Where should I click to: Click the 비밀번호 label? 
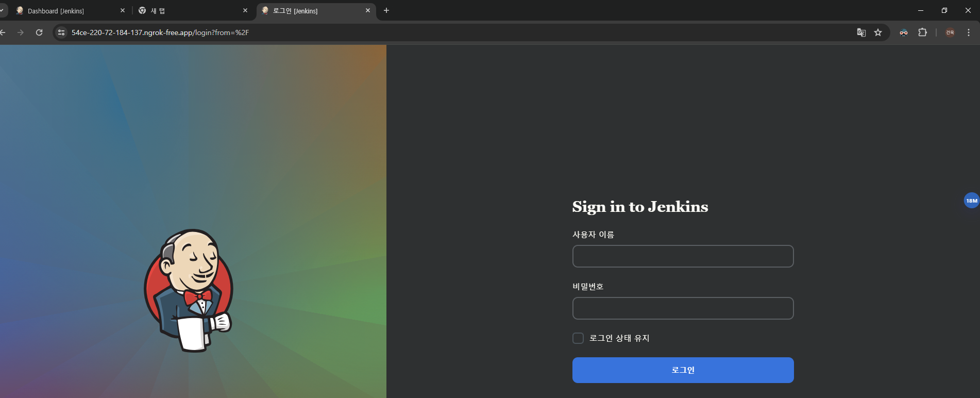[x=588, y=287]
